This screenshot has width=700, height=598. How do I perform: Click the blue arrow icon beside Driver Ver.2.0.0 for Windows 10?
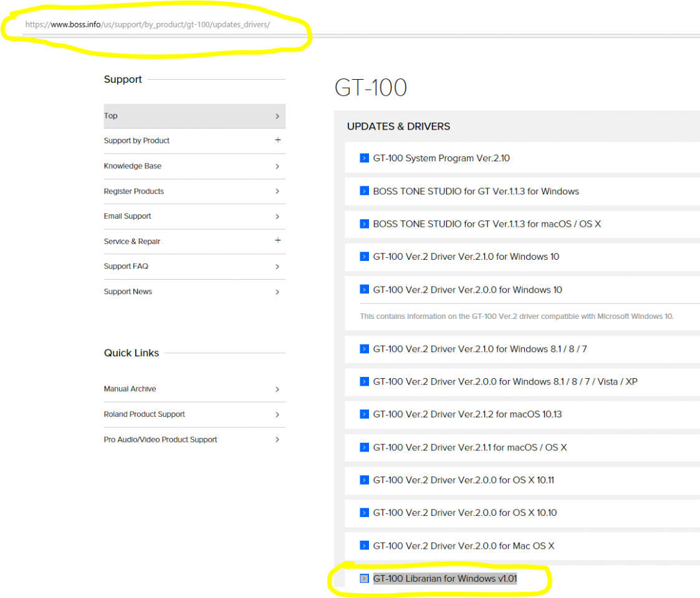364,290
